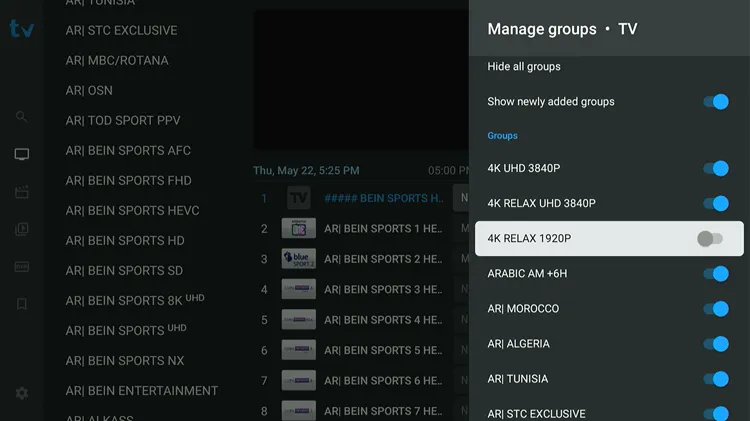This screenshot has width=750, height=421.
Task: Select AR| MBC/ROTANA group
Action: [117, 61]
